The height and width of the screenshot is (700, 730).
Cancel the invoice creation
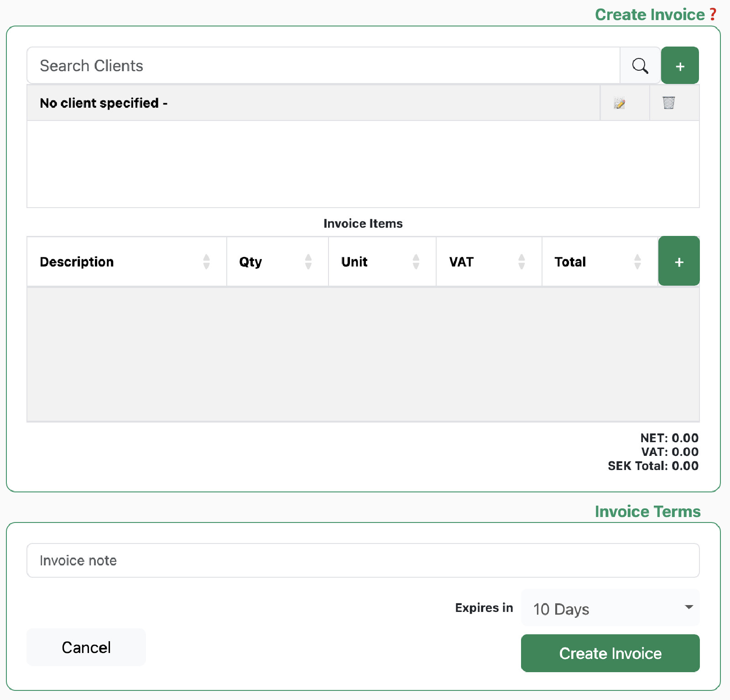[x=86, y=647]
